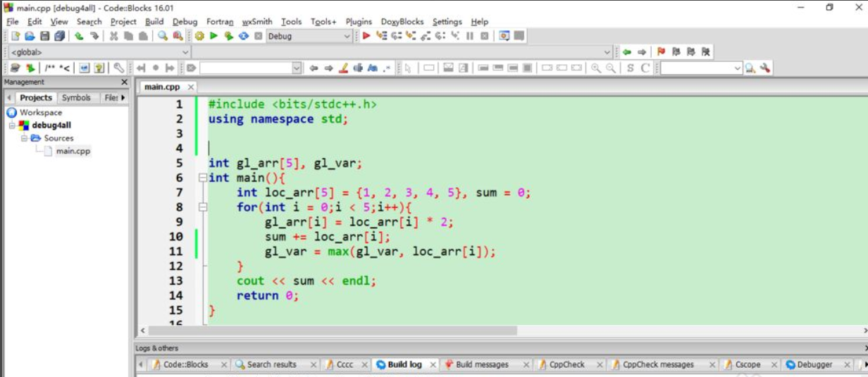The width and height of the screenshot is (868, 377).
Task: Select the Workspace tree node
Action: point(40,112)
